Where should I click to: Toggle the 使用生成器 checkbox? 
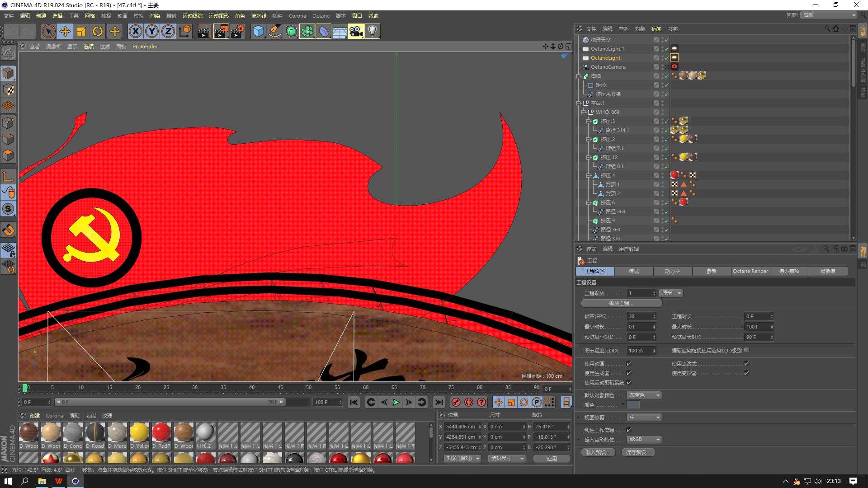[629, 373]
